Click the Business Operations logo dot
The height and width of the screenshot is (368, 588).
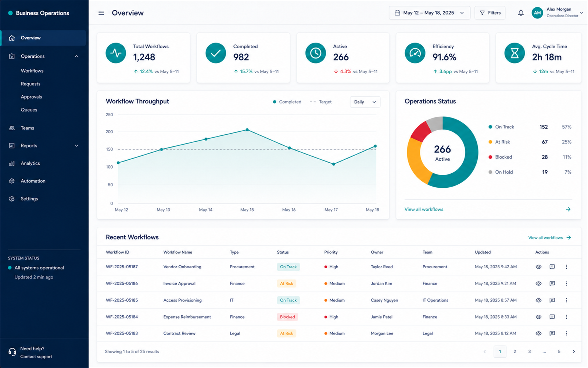(10, 13)
